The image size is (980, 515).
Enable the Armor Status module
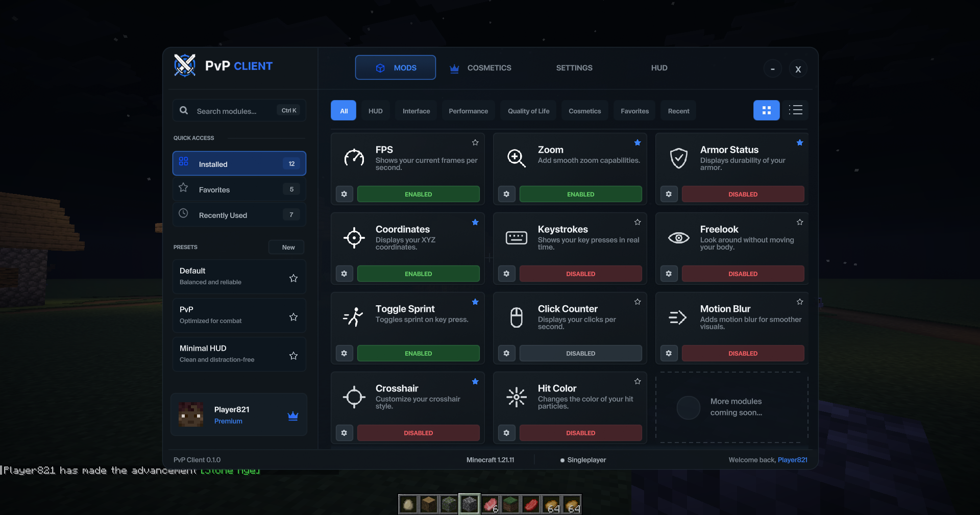click(743, 194)
